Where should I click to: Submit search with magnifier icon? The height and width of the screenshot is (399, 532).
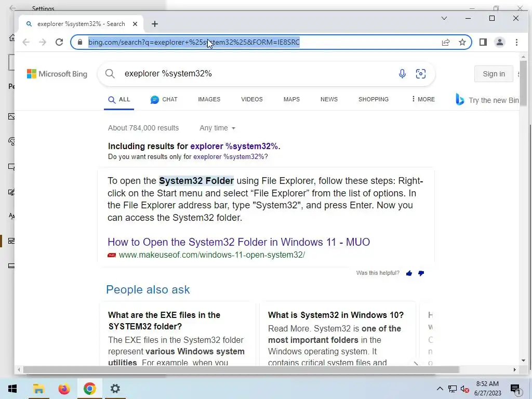tap(110, 74)
